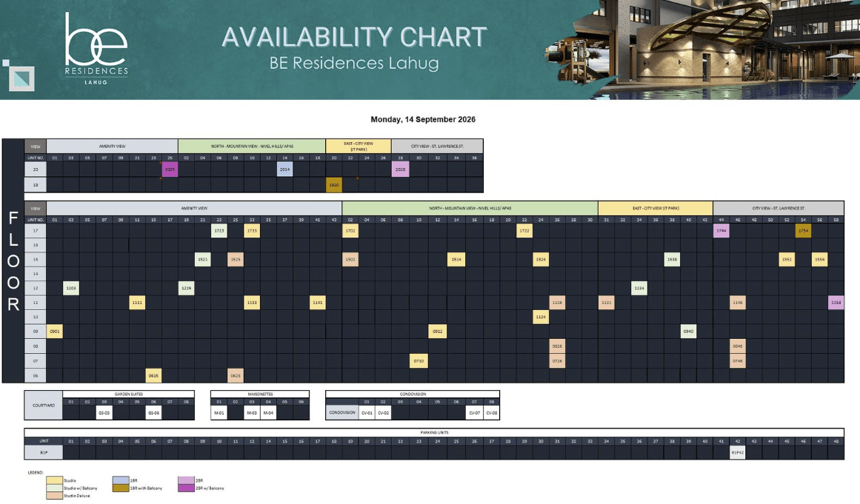The height and width of the screenshot is (504, 860).
Task: Select unit 2014 cell
Action: [284, 169]
